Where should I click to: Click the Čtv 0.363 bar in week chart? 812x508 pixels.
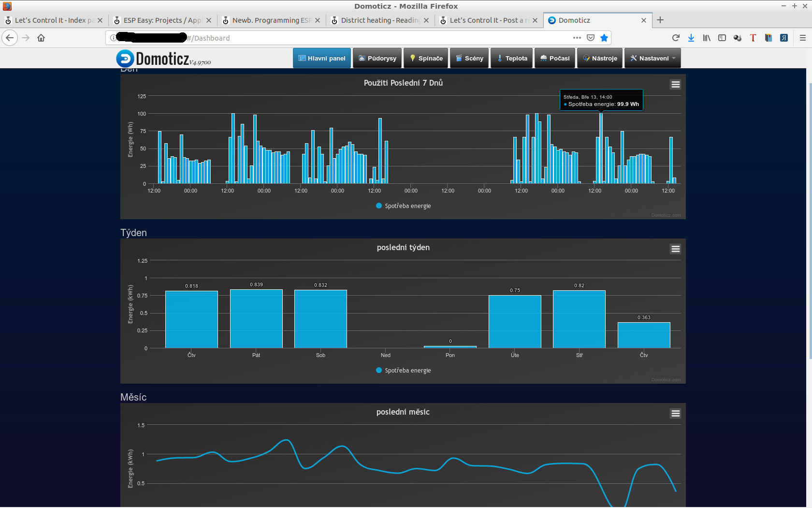[644, 335]
